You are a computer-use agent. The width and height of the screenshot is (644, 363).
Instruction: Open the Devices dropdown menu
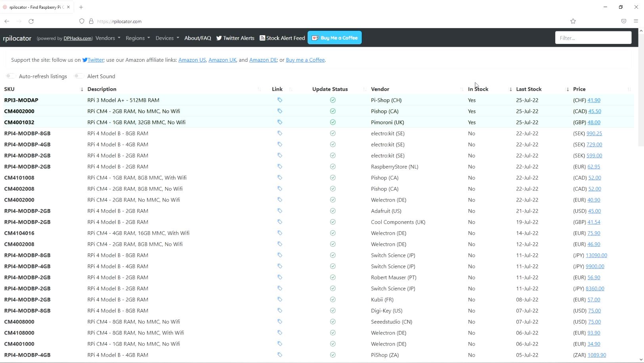click(x=167, y=38)
